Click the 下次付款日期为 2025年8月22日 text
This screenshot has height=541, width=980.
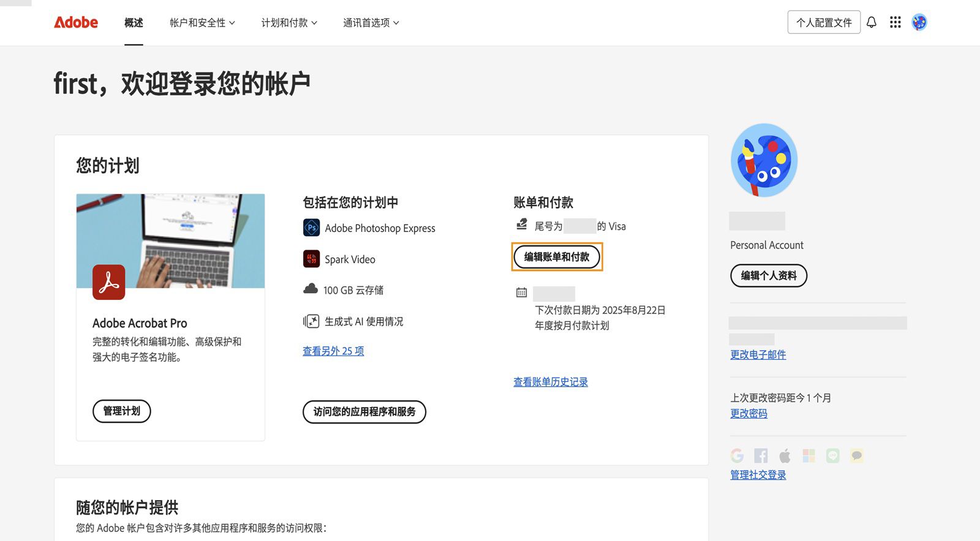600,310
